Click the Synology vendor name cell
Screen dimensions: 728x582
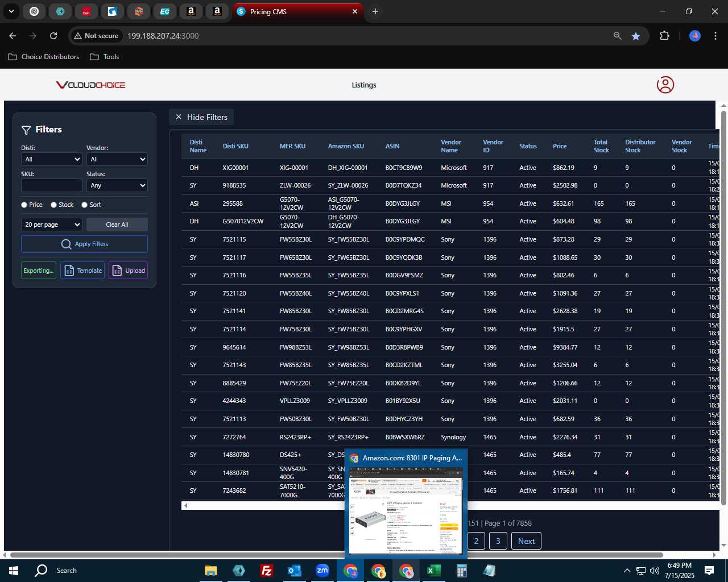point(453,437)
